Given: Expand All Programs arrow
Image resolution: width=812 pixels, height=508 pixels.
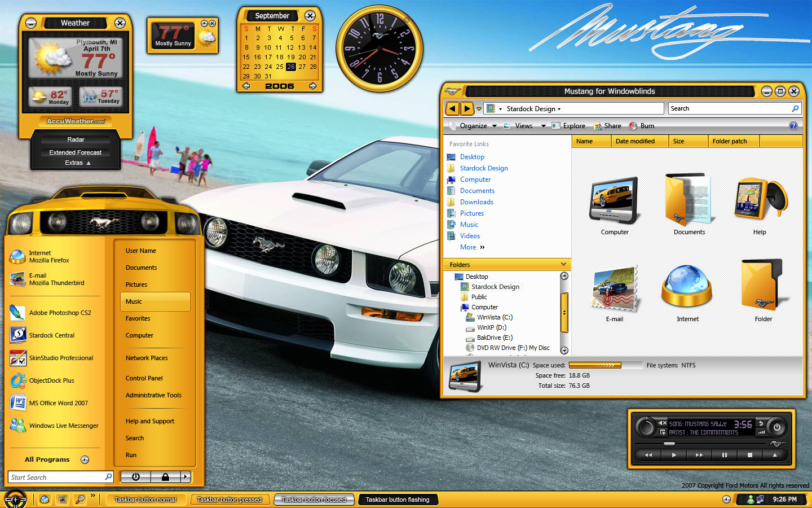Looking at the screenshot, I should click(85, 459).
